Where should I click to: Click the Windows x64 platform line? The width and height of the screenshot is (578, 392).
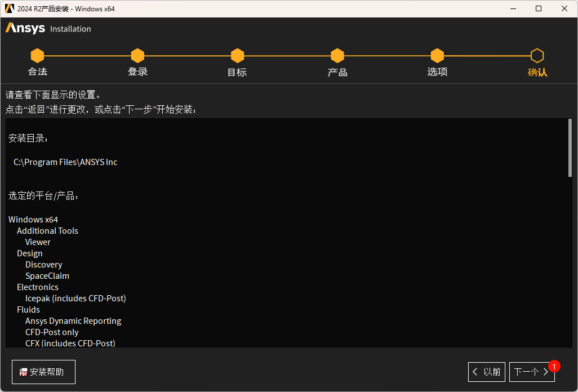click(x=33, y=220)
